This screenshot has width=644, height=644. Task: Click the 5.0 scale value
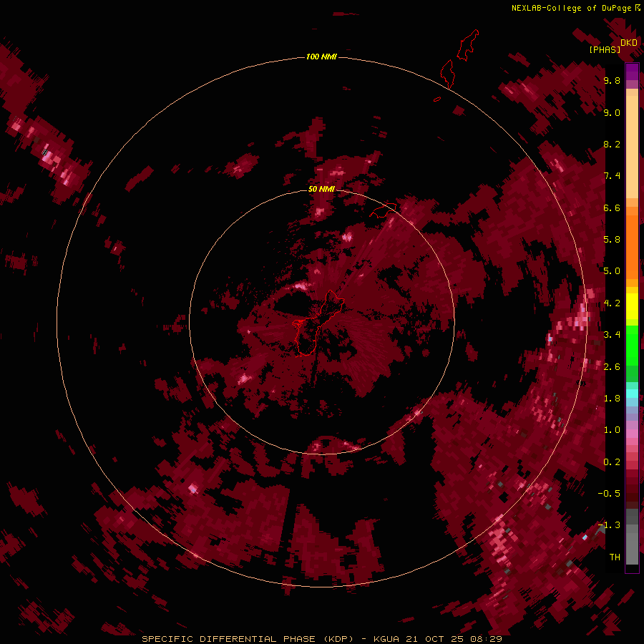[x=612, y=271]
